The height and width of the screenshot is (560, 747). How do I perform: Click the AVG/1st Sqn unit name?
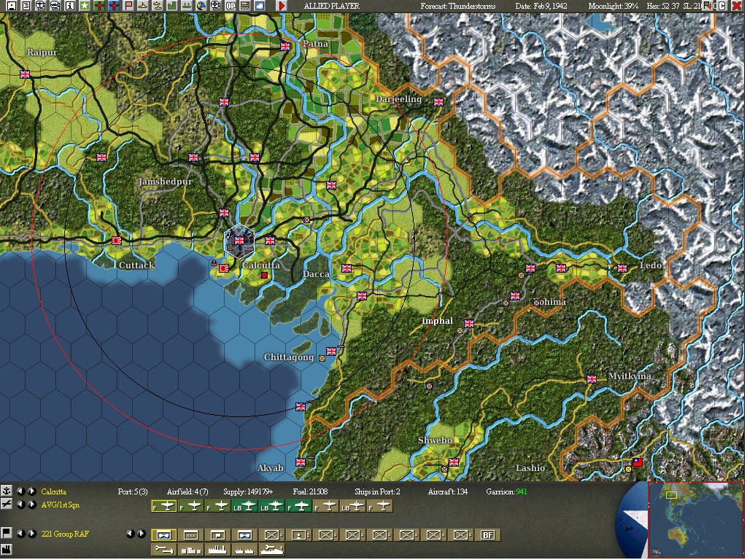pos(60,505)
